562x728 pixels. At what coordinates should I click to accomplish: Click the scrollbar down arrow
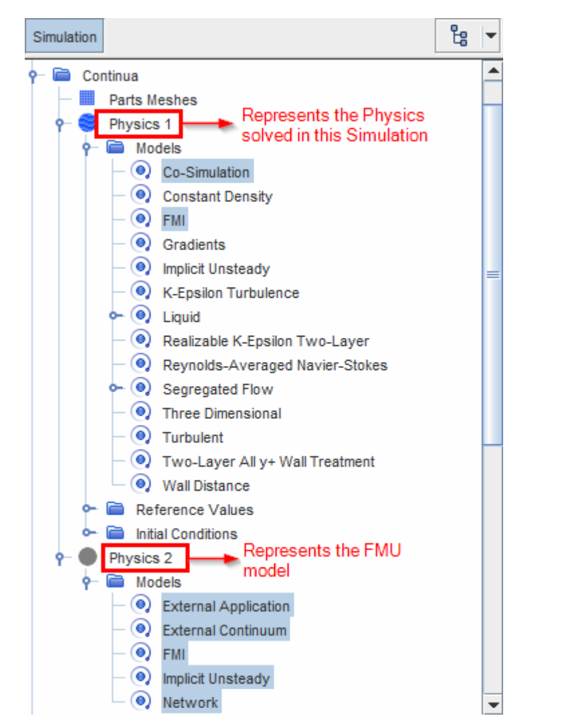493,705
